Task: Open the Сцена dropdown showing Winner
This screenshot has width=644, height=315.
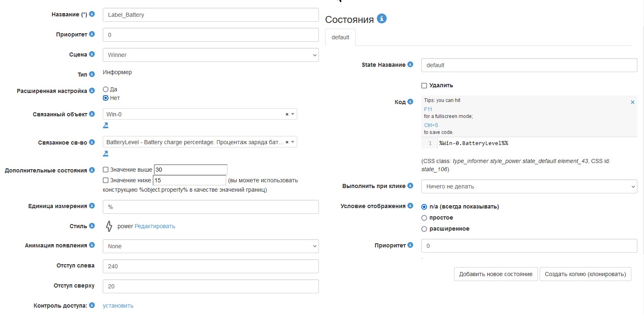Action: click(210, 55)
